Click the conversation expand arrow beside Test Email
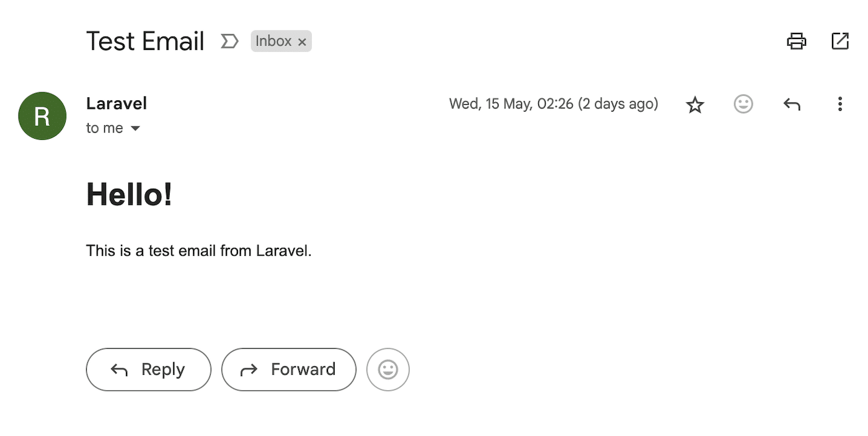The image size is (868, 436). click(x=229, y=41)
